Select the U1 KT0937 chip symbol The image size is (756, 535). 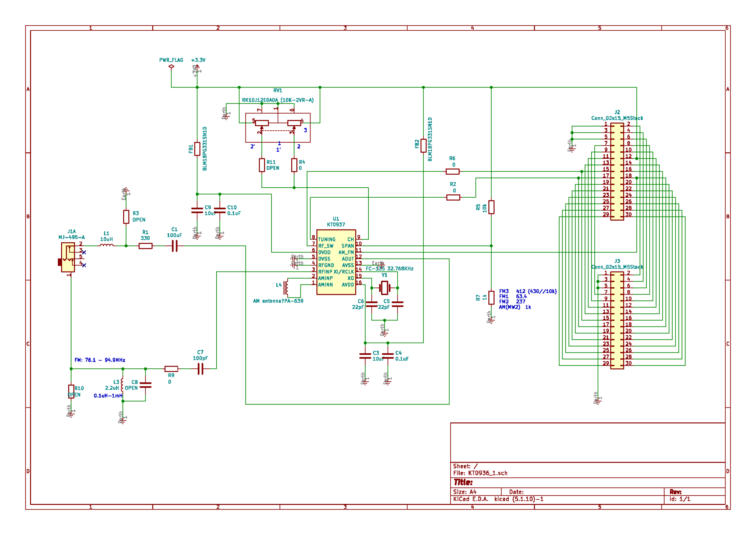click(336, 262)
